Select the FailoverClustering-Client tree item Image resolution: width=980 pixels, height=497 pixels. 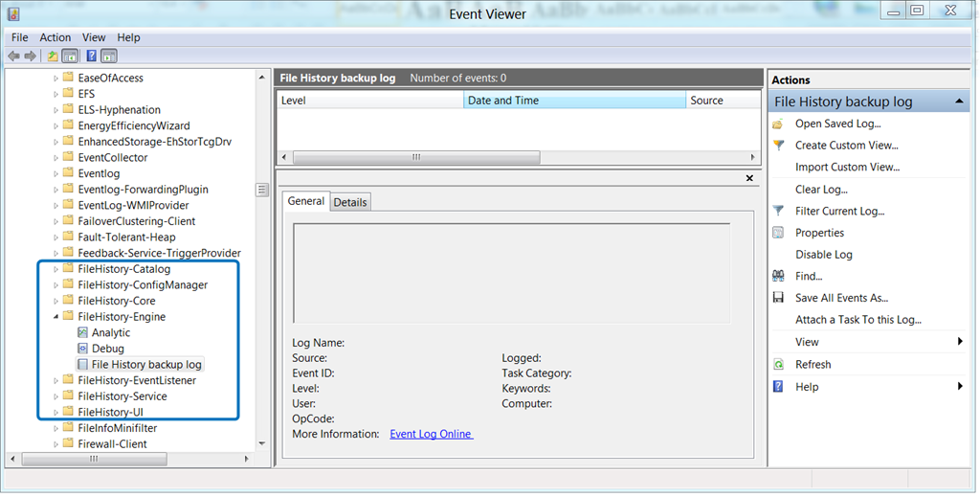point(136,221)
